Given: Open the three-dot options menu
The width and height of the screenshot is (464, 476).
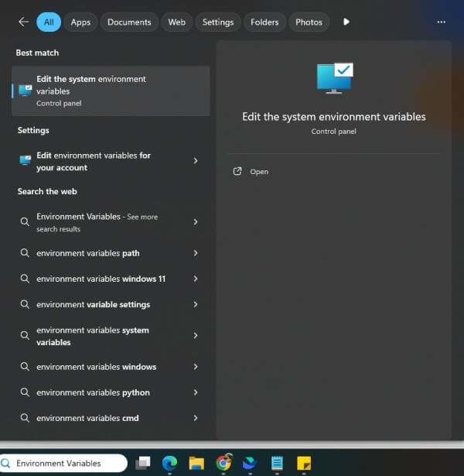Looking at the screenshot, I should [x=441, y=22].
